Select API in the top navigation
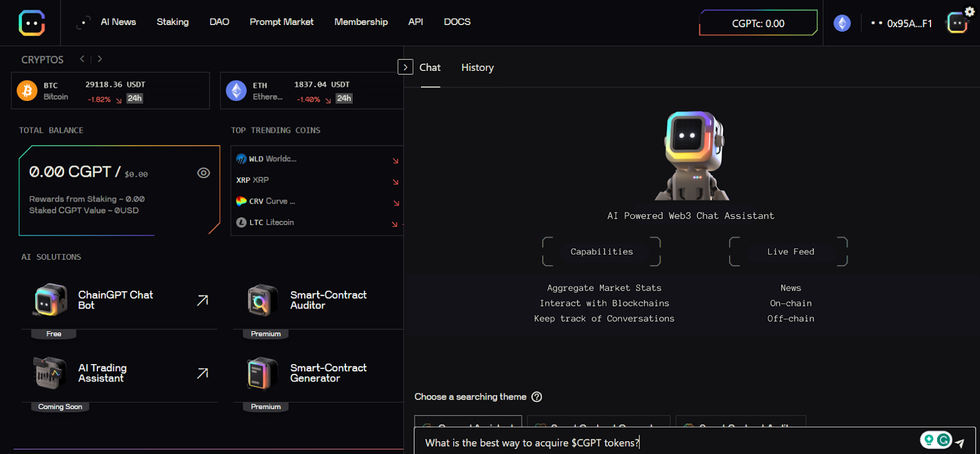This screenshot has width=980, height=454. pyautogui.click(x=415, y=22)
